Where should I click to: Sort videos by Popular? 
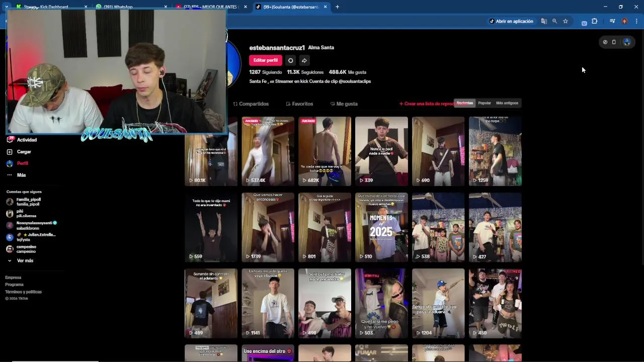pyautogui.click(x=485, y=103)
